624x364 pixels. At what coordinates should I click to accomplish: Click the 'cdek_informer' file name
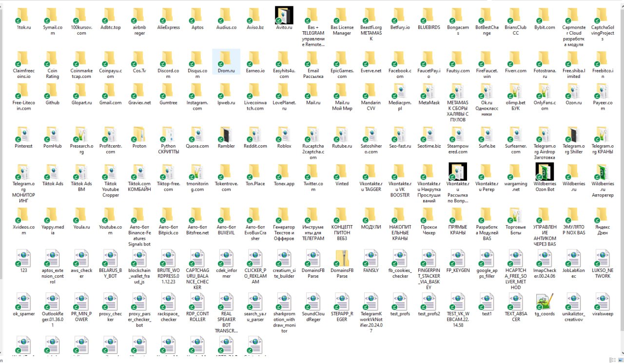(x=226, y=273)
